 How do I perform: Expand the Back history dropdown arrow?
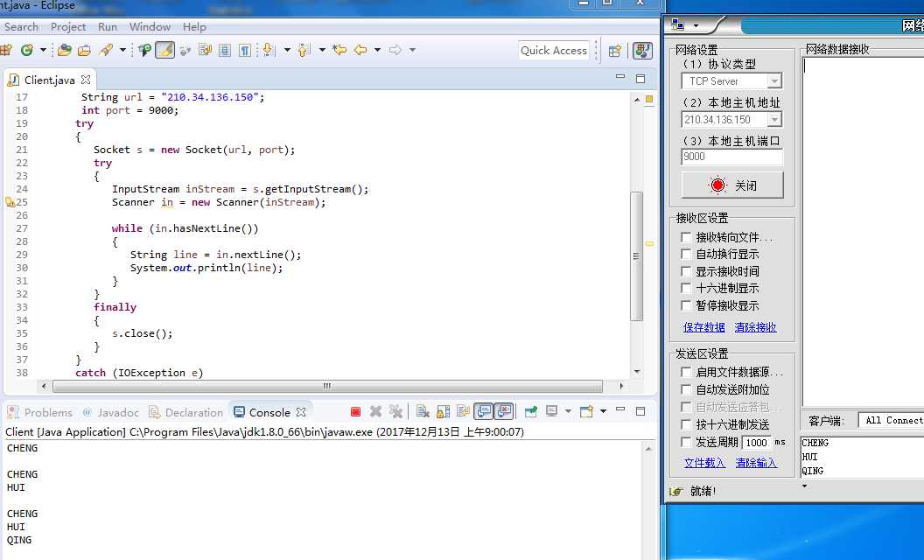377,50
